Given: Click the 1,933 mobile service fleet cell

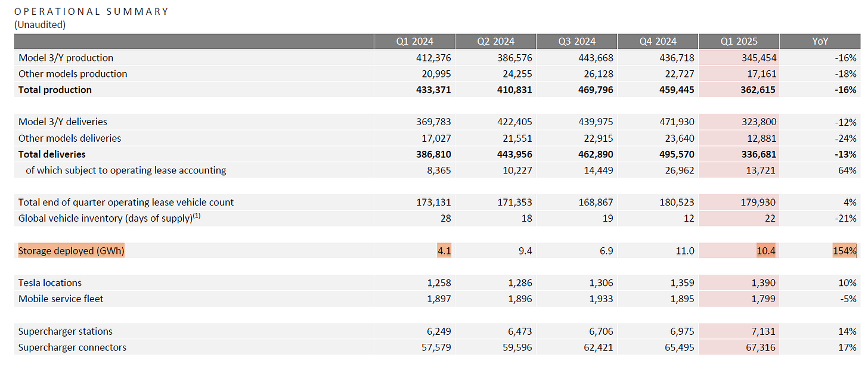Looking at the screenshot, I should pos(601,299).
